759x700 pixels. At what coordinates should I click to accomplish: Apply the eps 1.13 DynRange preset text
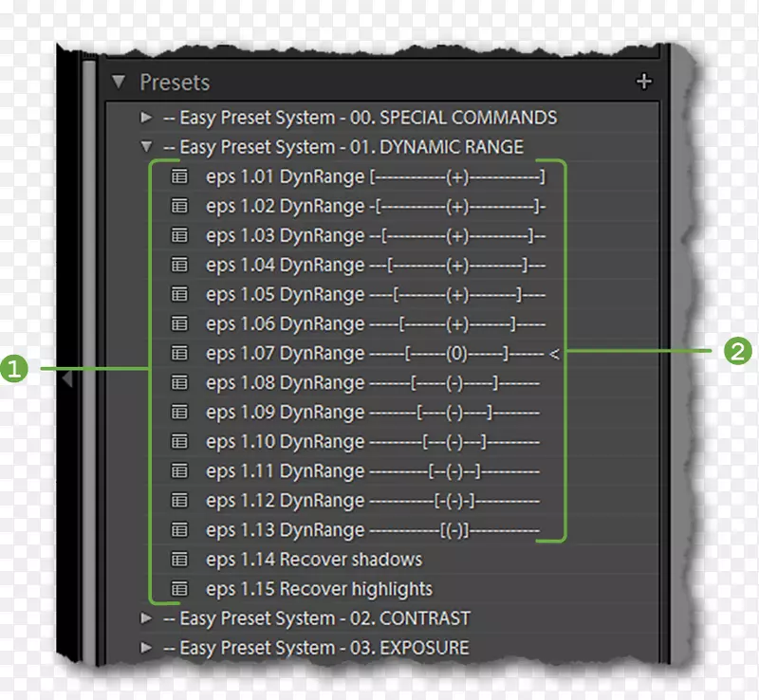[x=373, y=530]
